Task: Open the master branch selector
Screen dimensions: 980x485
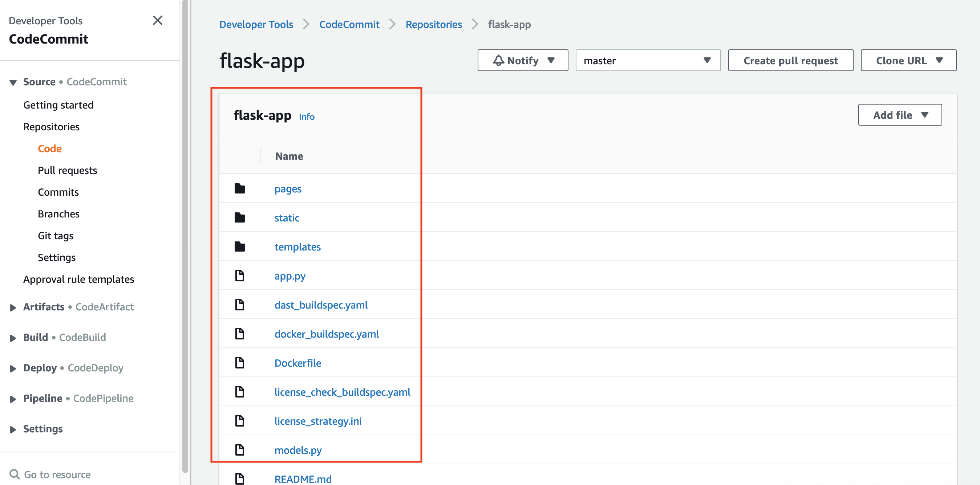Action: pyautogui.click(x=648, y=60)
